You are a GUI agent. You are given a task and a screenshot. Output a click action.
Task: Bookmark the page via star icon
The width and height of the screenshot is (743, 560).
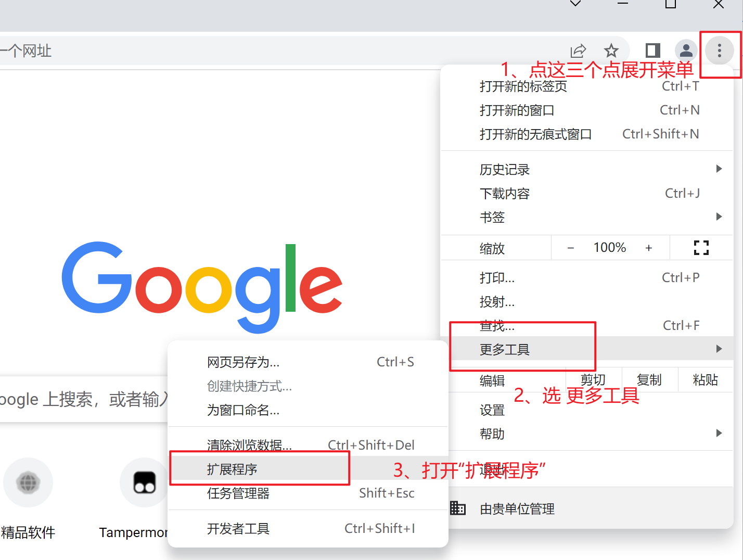coord(611,50)
